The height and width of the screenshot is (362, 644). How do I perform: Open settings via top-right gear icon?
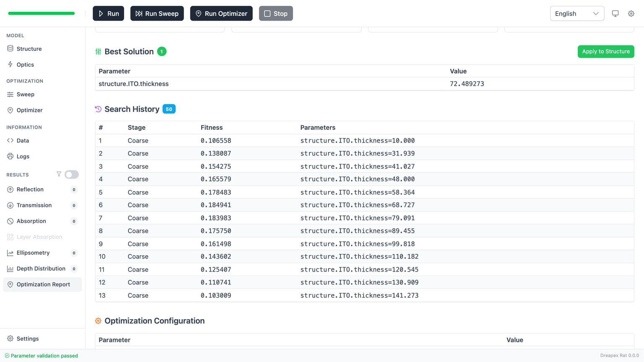(631, 13)
